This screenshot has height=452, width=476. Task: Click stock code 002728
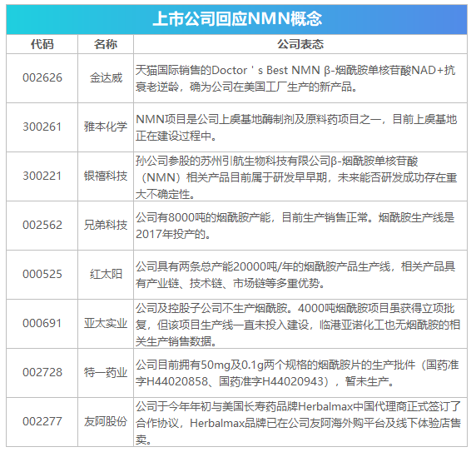coord(42,372)
